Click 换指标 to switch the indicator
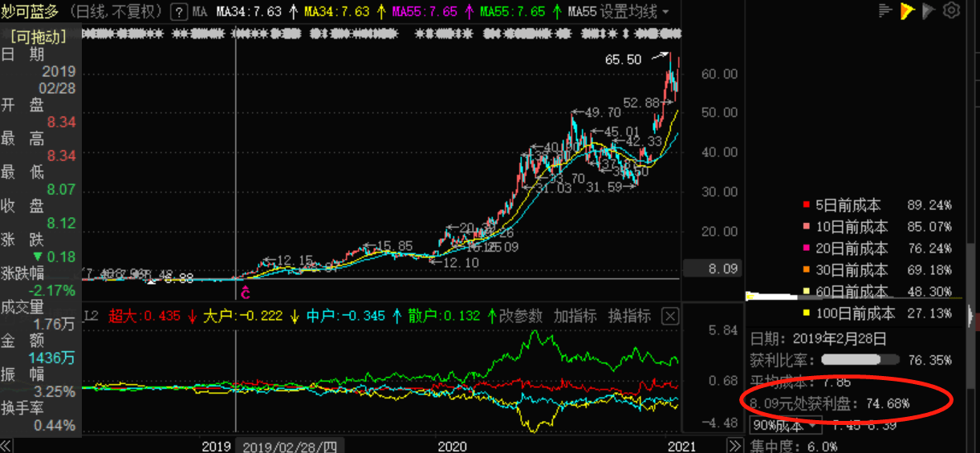Image resolution: width=980 pixels, height=453 pixels. pyautogui.click(x=629, y=316)
